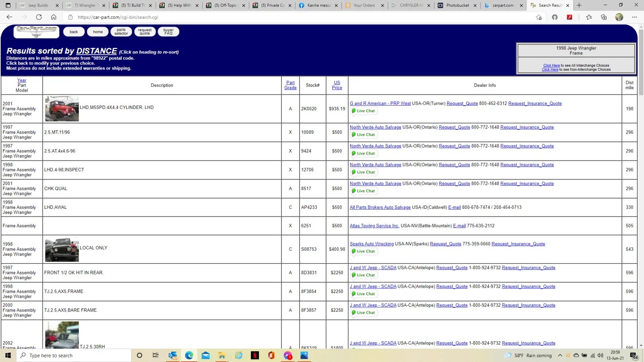The height and width of the screenshot is (362, 644).
Task: Open browser settings ellipsis menu
Action: [634, 17]
